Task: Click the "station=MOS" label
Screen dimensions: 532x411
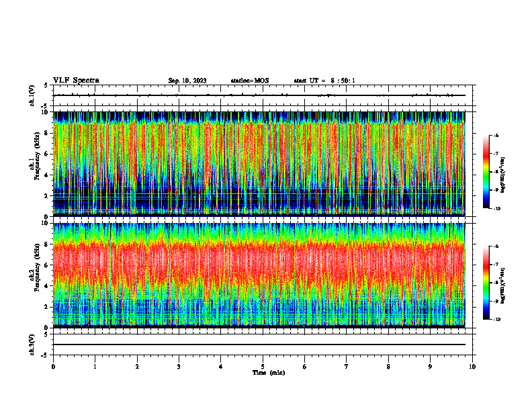Action: point(250,81)
